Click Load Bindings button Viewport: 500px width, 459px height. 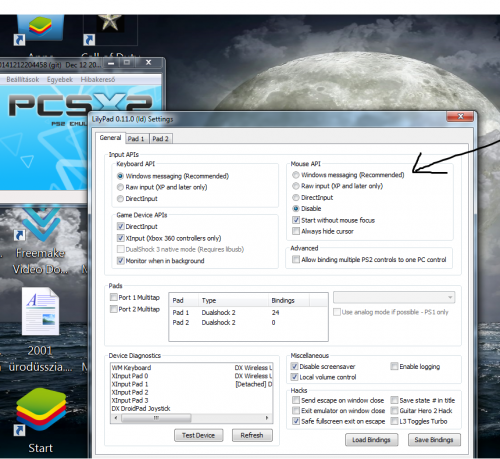[x=371, y=440]
